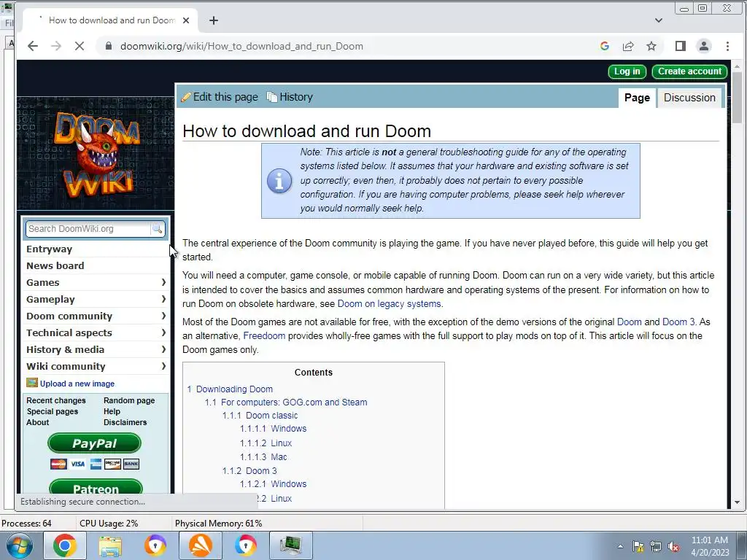Click the PayPal donate button

click(x=94, y=443)
